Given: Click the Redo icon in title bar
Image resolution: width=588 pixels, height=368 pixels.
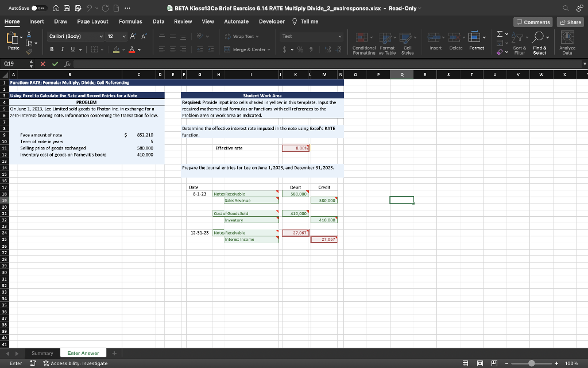Looking at the screenshot, I should (105, 8).
